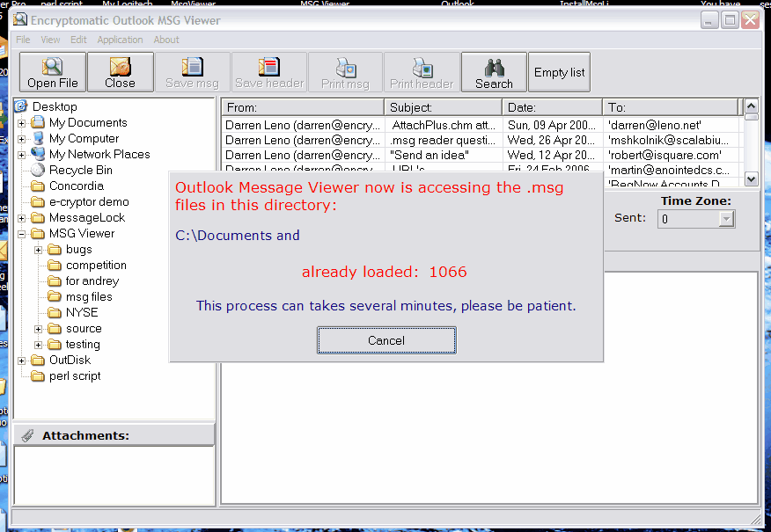771x532 pixels.
Task: Click the Open File toolbar button
Action: point(53,72)
